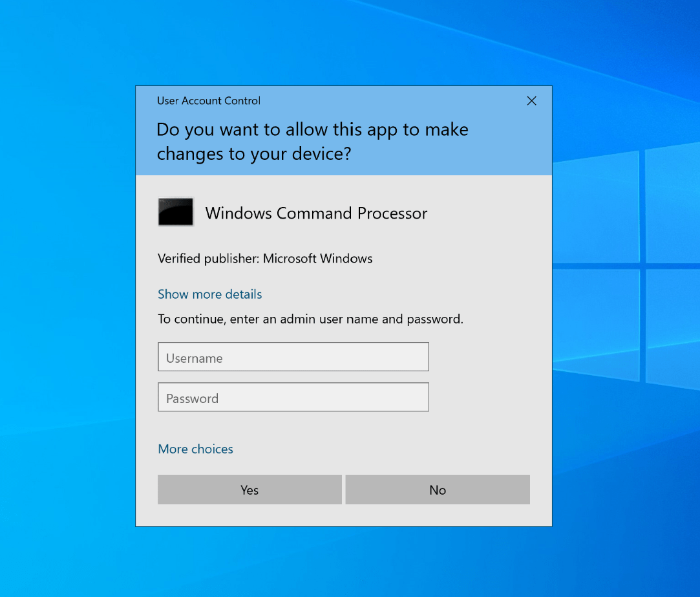Focus the Password input field

(293, 396)
